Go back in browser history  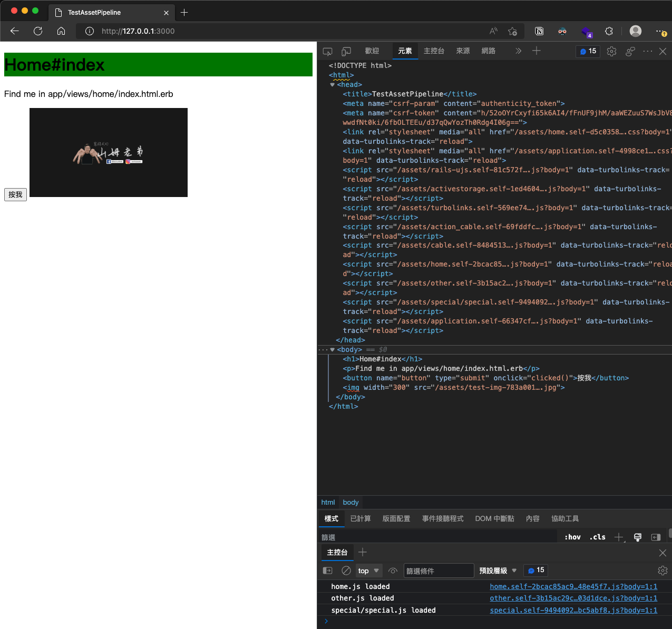tap(15, 31)
